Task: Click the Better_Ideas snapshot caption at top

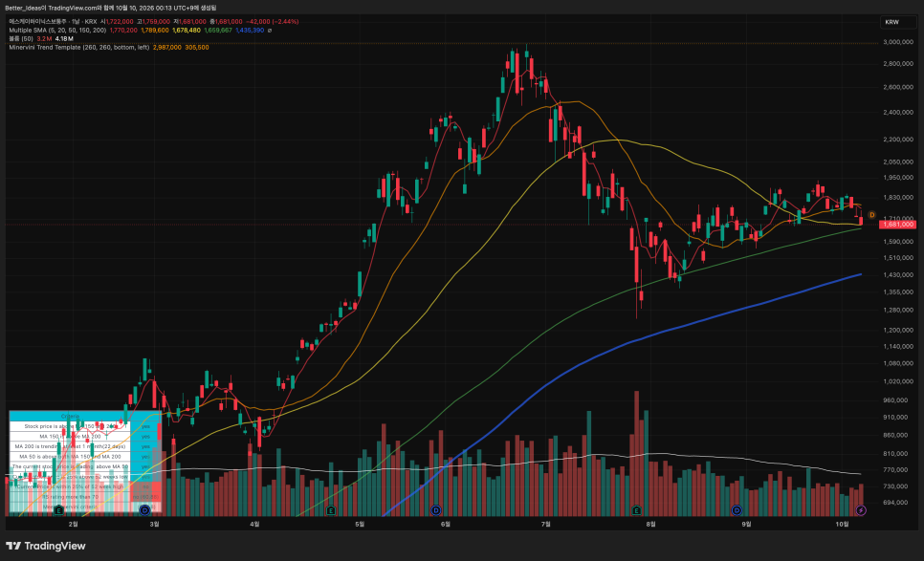Action: [x=111, y=8]
